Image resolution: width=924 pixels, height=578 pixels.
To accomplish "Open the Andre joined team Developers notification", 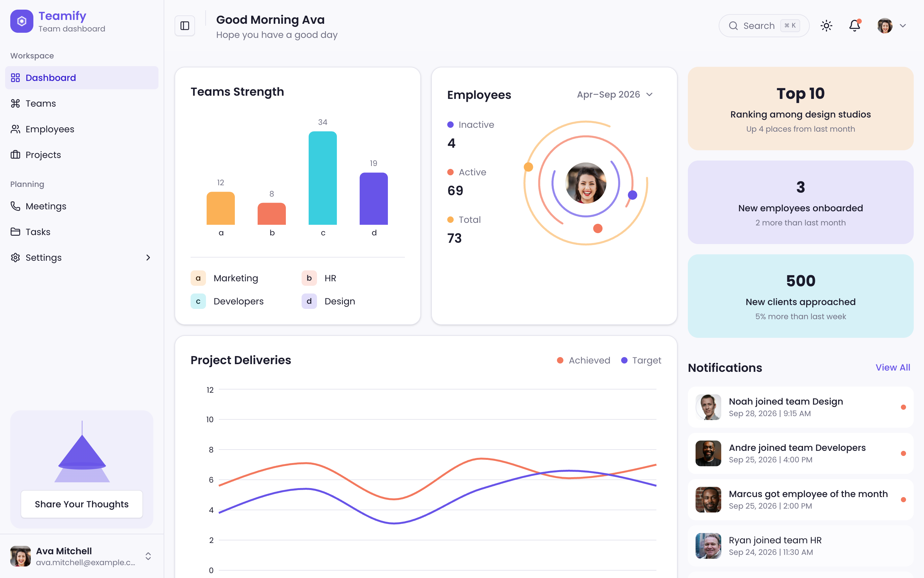I will click(801, 453).
